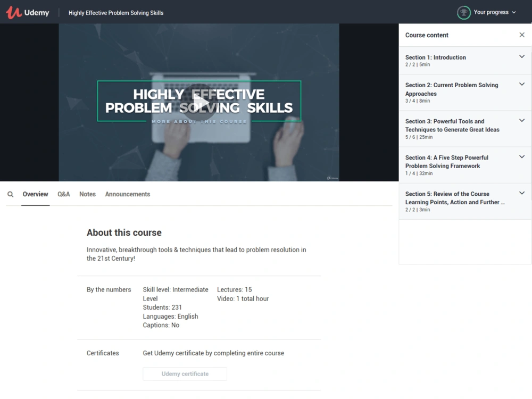
Task: Click the 'Certificates' label
Action: point(103,353)
